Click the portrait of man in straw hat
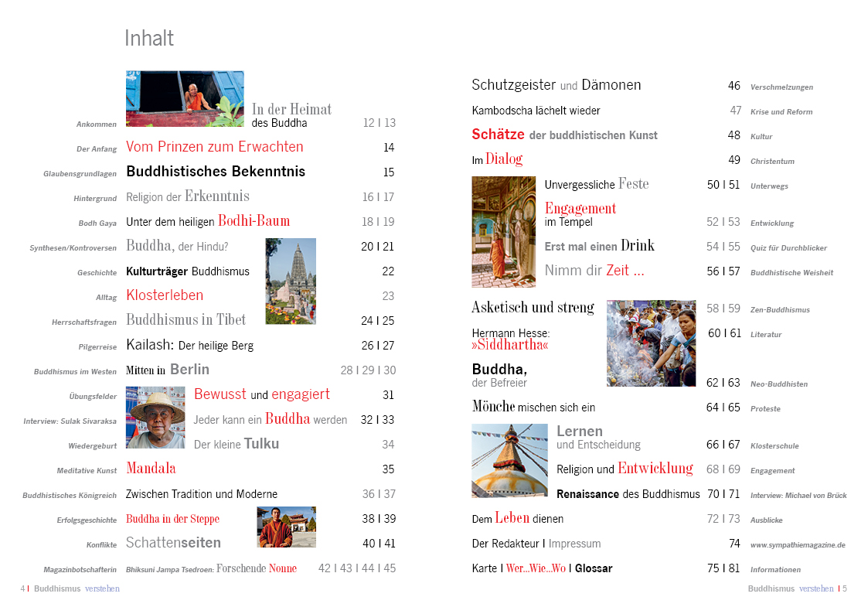 coord(155,418)
